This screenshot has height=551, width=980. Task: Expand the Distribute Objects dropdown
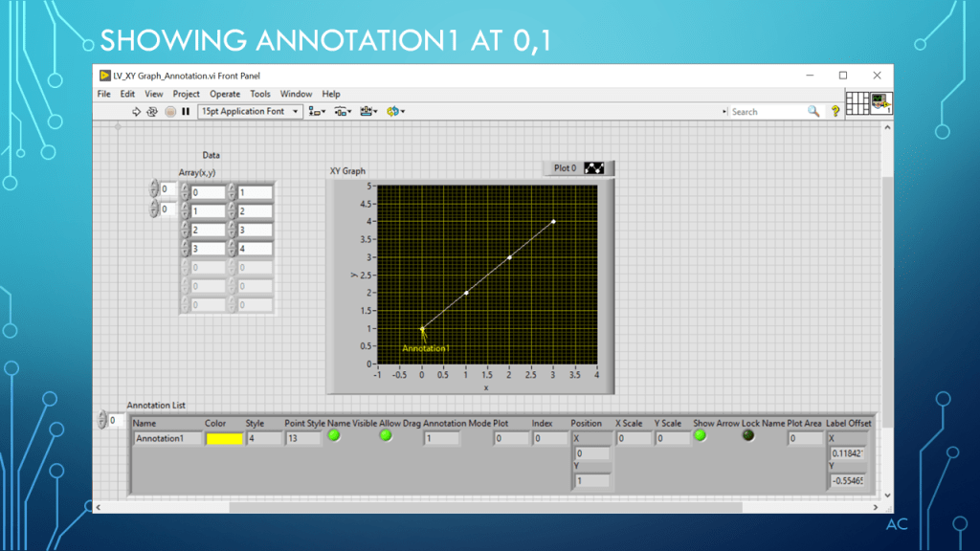[343, 112]
